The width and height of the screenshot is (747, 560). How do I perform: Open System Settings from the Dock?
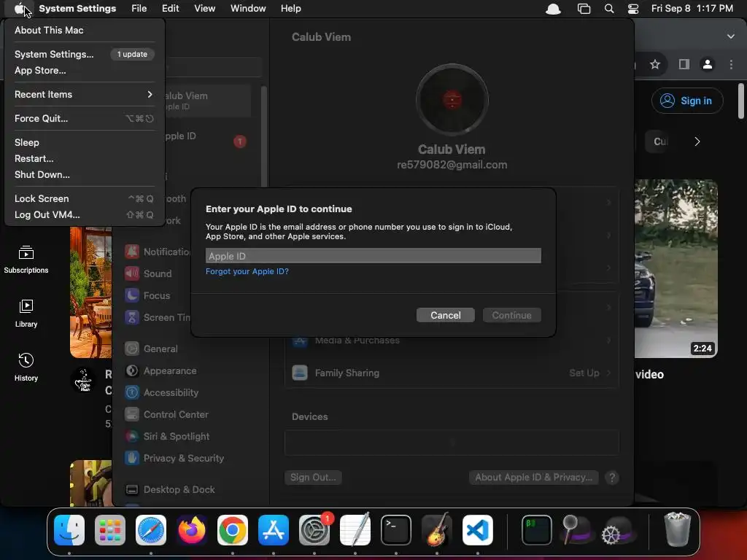314,530
